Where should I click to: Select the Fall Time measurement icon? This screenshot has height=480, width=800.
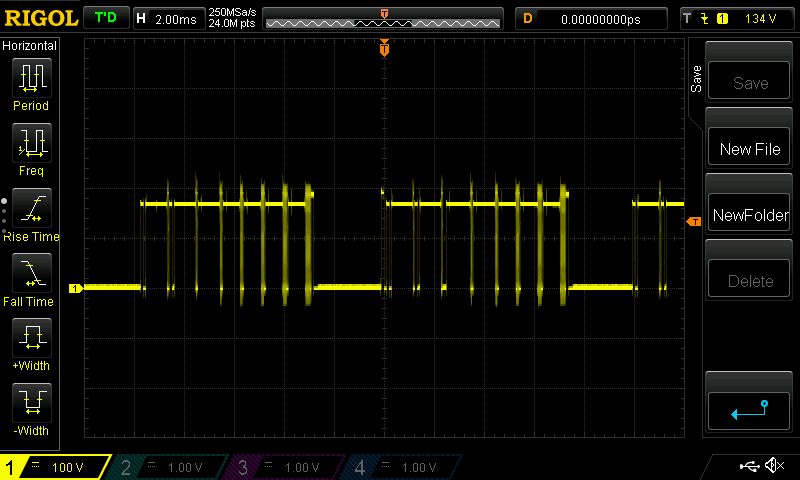tap(32, 273)
